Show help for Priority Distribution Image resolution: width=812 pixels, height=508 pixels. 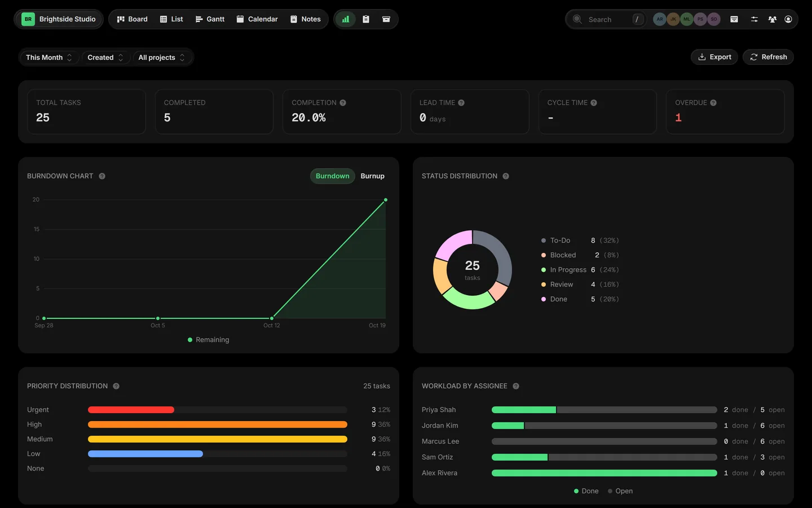pos(116,386)
